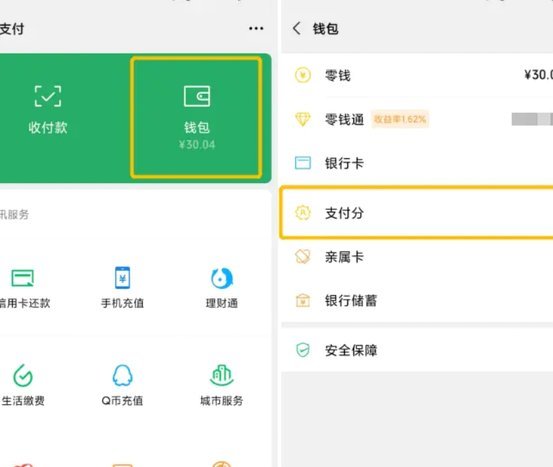Open 理财通 wealth management icon
This screenshot has height=467, width=553.
tap(221, 278)
